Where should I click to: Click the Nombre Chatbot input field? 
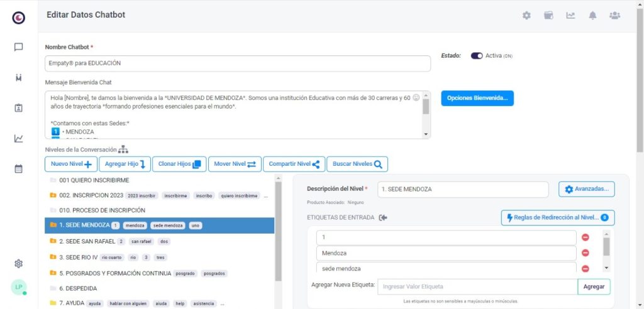click(238, 63)
